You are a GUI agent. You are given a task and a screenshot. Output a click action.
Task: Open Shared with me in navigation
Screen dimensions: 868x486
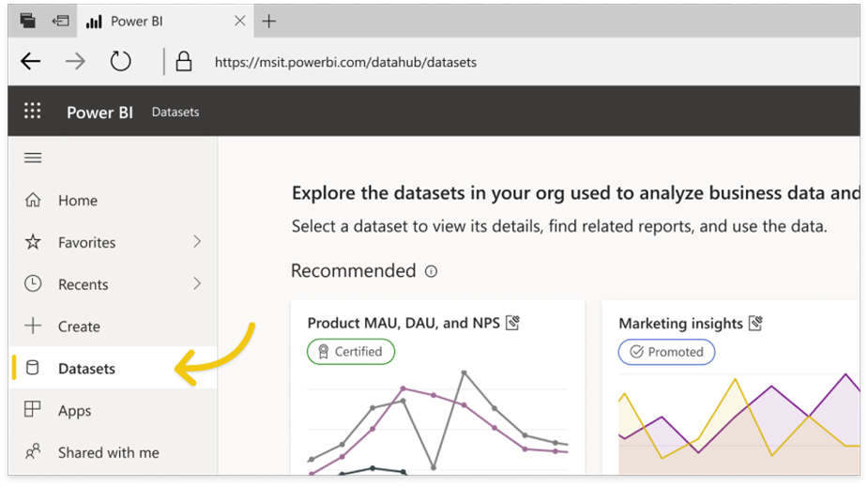click(x=113, y=452)
